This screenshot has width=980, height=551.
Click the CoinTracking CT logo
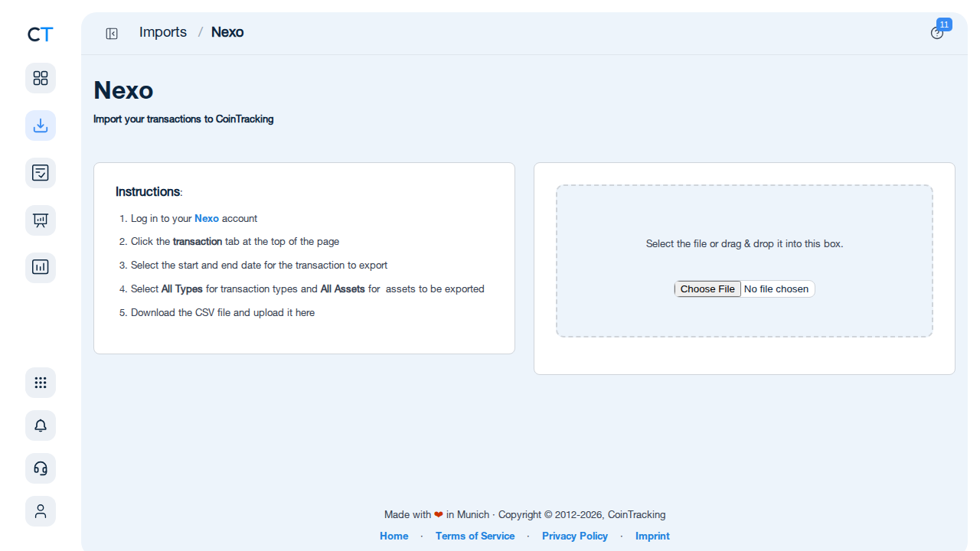pos(41,34)
